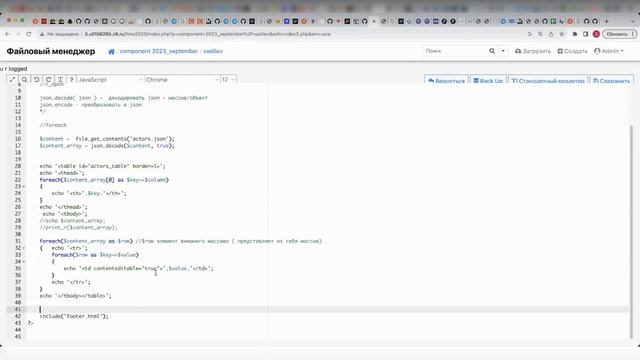Go back with the browser back arrow

point(7,34)
